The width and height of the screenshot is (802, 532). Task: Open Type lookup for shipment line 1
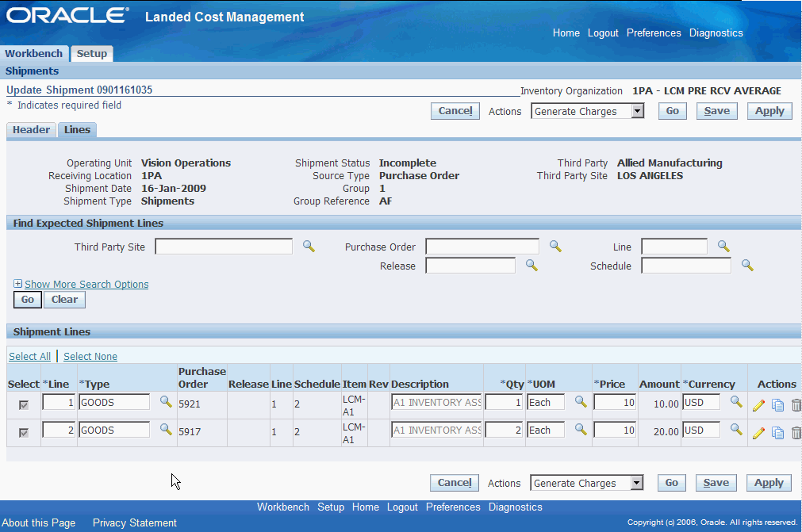pos(166,402)
